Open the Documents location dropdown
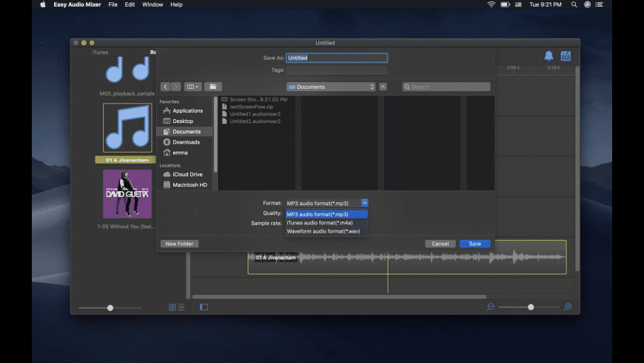The width and height of the screenshot is (644, 363). pyautogui.click(x=331, y=87)
